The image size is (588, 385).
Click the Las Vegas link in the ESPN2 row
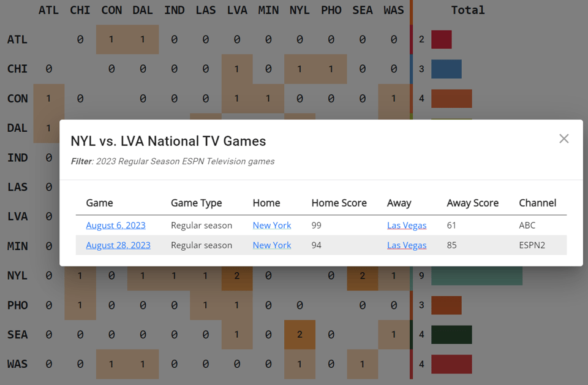point(407,245)
